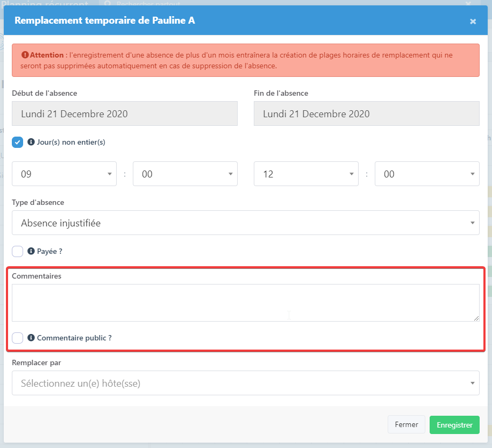The height and width of the screenshot is (448, 492).
Task: Uncheck the "Jour(s) non entier(s)" checkbox
Action: (17, 142)
